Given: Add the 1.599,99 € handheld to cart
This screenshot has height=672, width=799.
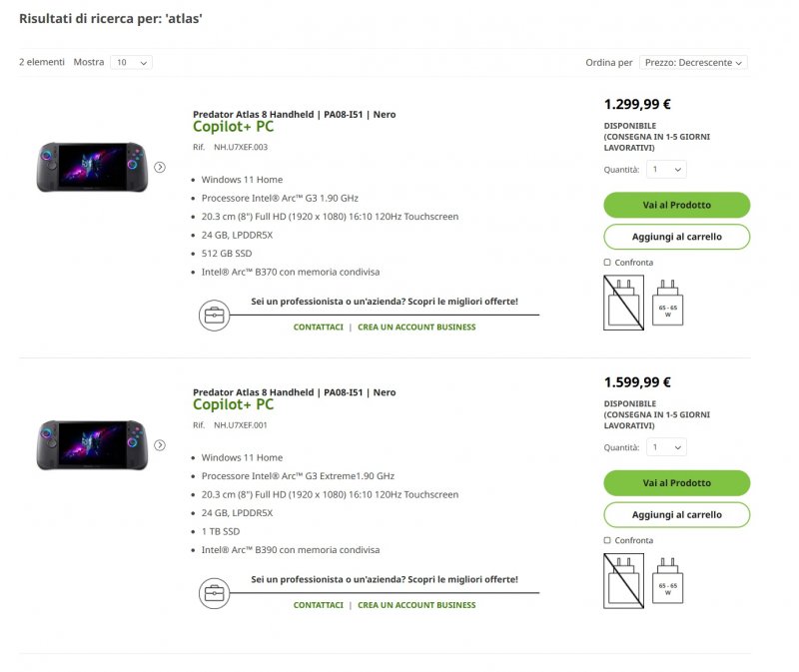Looking at the screenshot, I should click(x=677, y=514).
